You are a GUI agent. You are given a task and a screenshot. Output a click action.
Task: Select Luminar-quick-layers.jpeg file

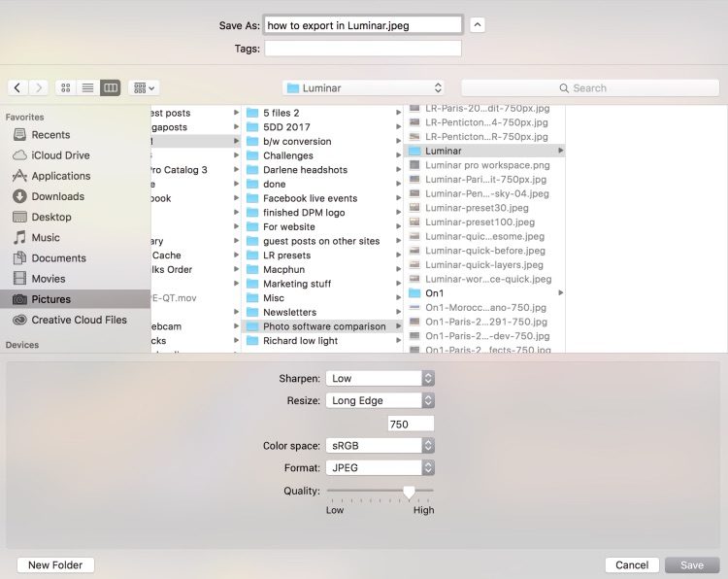click(484, 265)
